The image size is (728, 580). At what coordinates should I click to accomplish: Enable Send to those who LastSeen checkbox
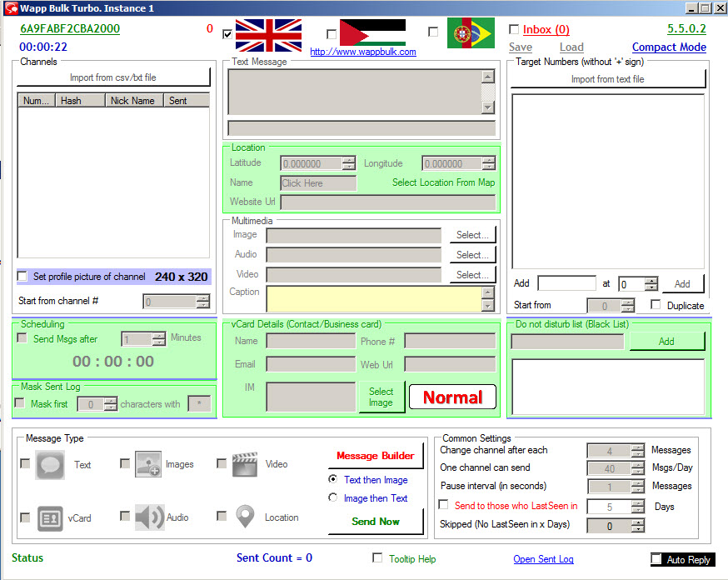pyautogui.click(x=444, y=504)
